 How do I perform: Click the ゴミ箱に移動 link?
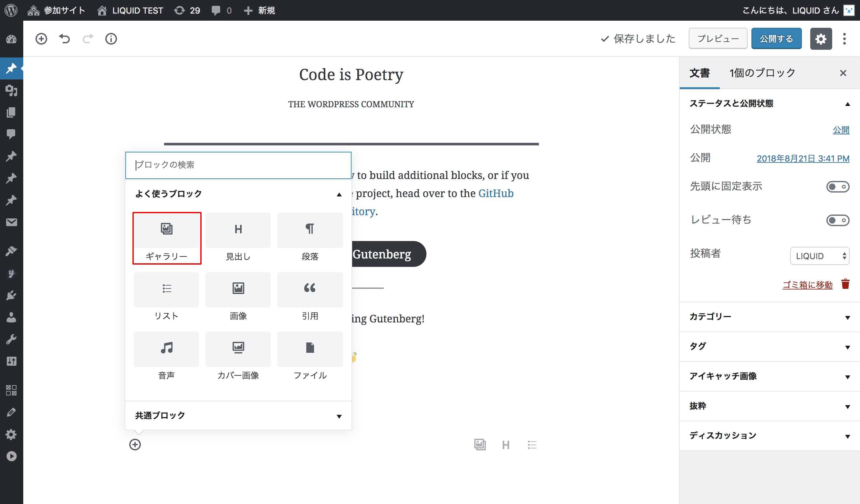[x=808, y=285]
